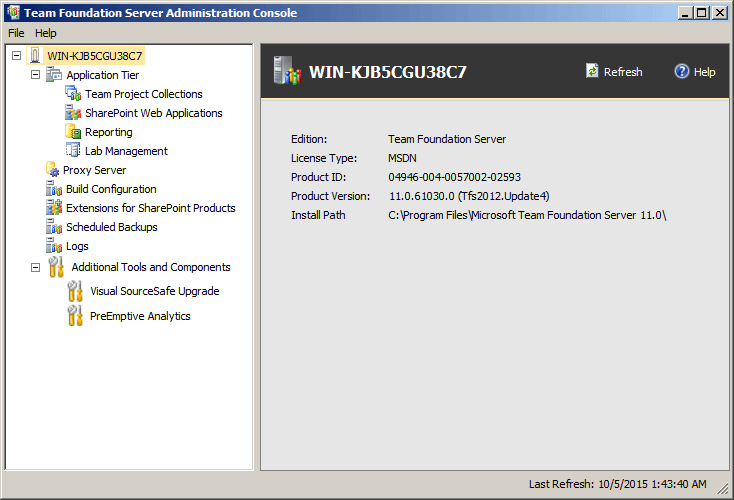734x500 pixels.
Task: Click the Product Version value 11.0.61030.0
Action: pyautogui.click(x=469, y=196)
